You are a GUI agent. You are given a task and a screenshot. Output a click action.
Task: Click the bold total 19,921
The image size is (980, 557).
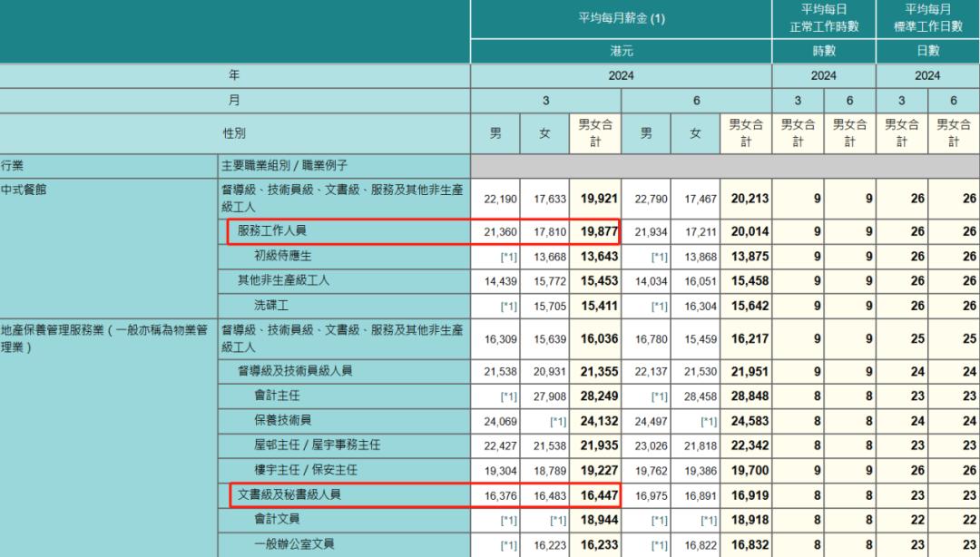[599, 199]
